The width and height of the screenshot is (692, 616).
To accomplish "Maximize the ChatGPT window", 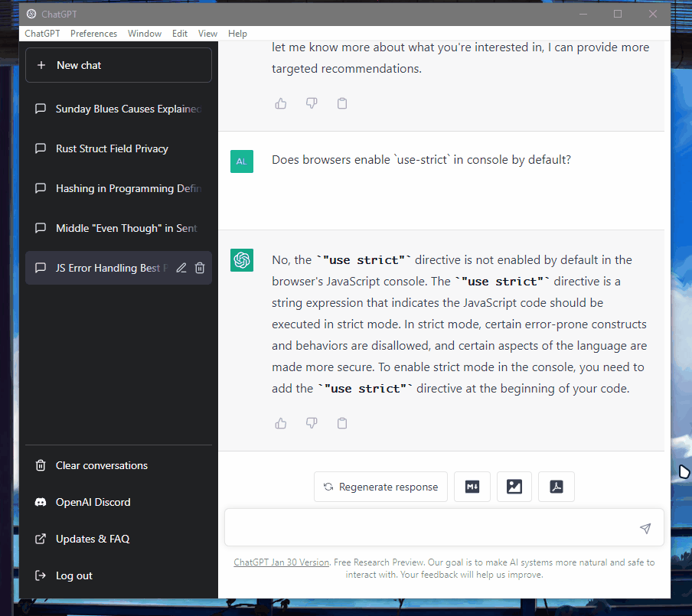I will pyautogui.click(x=618, y=14).
